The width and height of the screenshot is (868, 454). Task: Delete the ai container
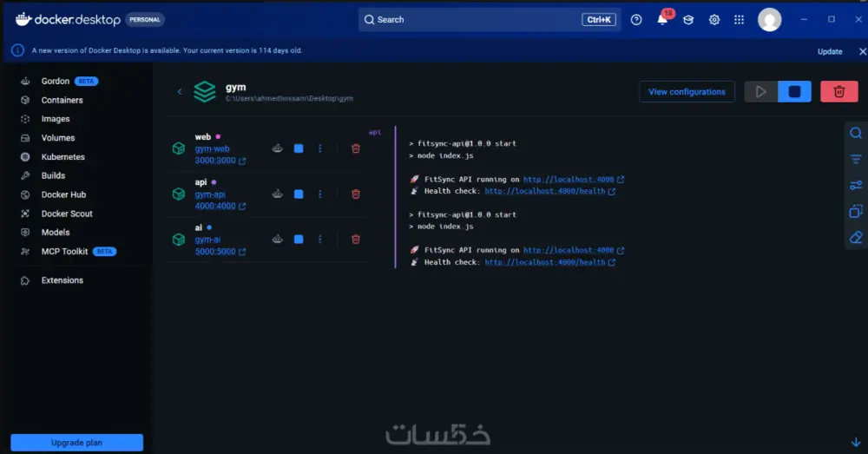(356, 240)
